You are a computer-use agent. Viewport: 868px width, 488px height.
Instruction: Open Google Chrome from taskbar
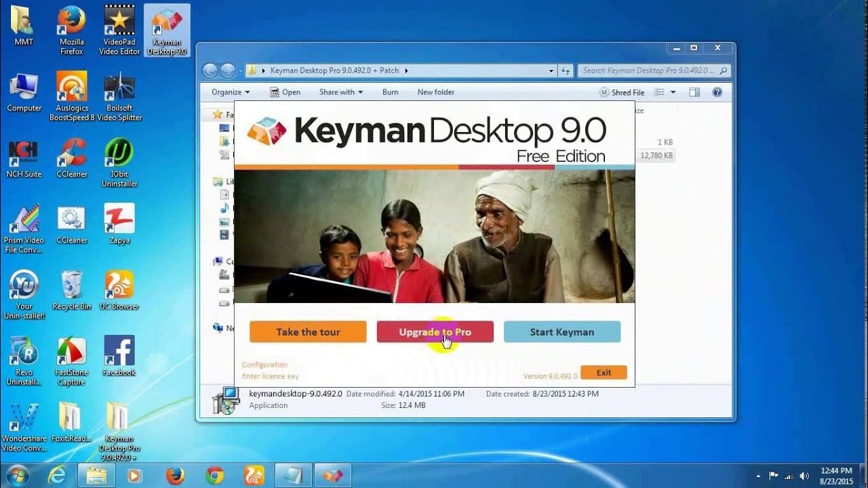tap(215, 476)
